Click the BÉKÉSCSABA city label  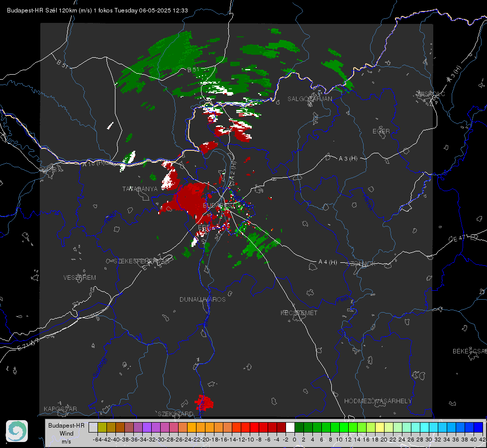(x=470, y=351)
